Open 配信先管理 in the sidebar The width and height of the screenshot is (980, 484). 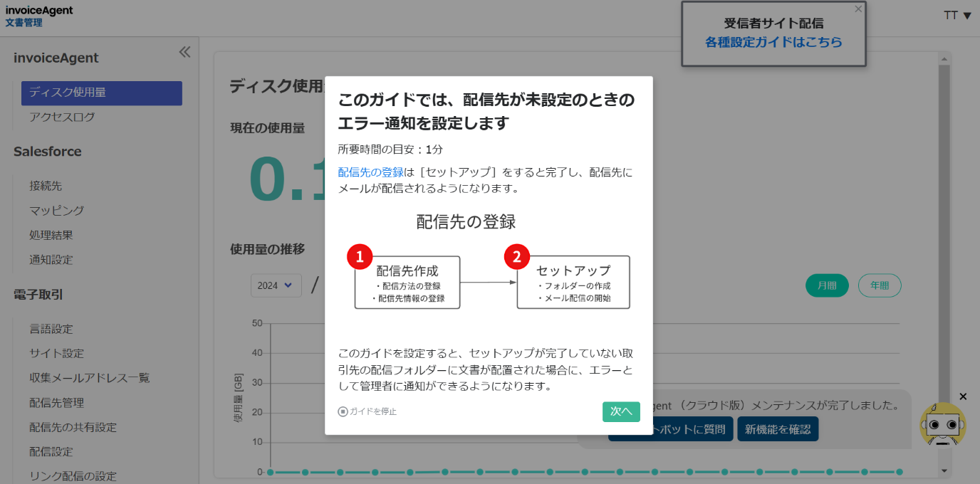coord(56,403)
